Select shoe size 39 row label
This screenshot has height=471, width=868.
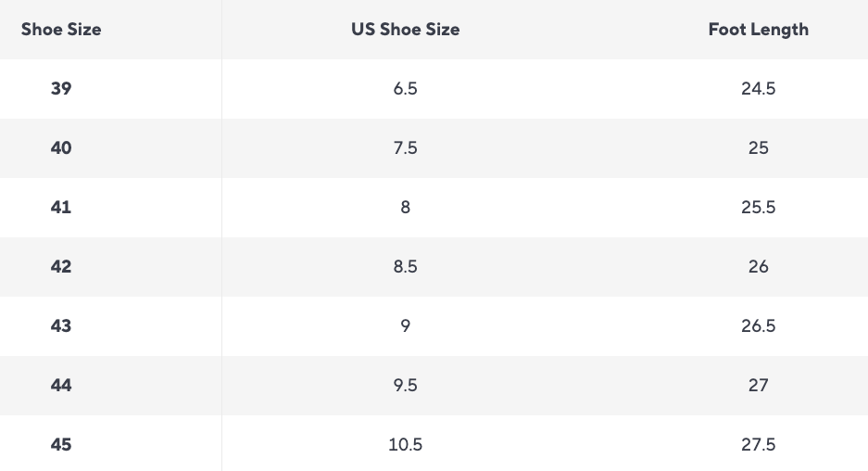coord(61,89)
